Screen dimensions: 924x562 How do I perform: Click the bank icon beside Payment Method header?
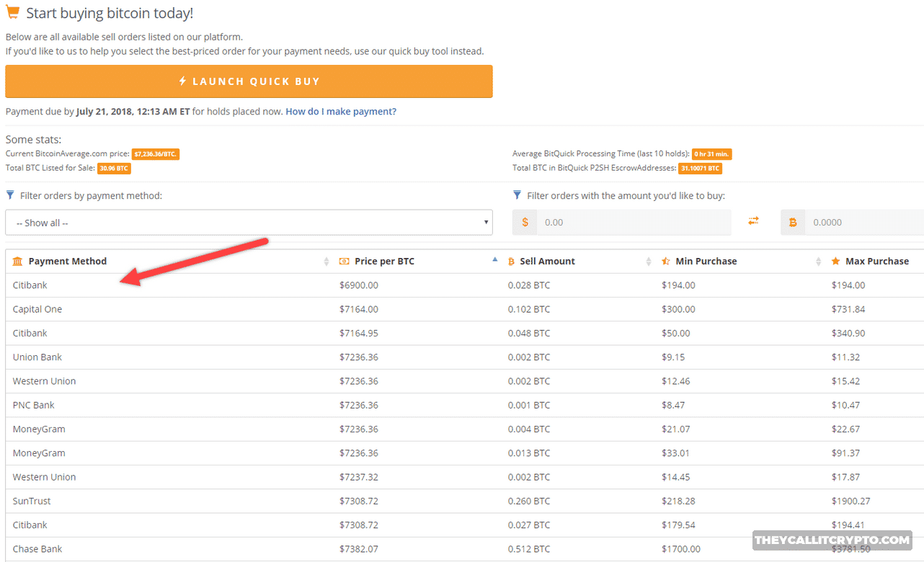click(18, 261)
